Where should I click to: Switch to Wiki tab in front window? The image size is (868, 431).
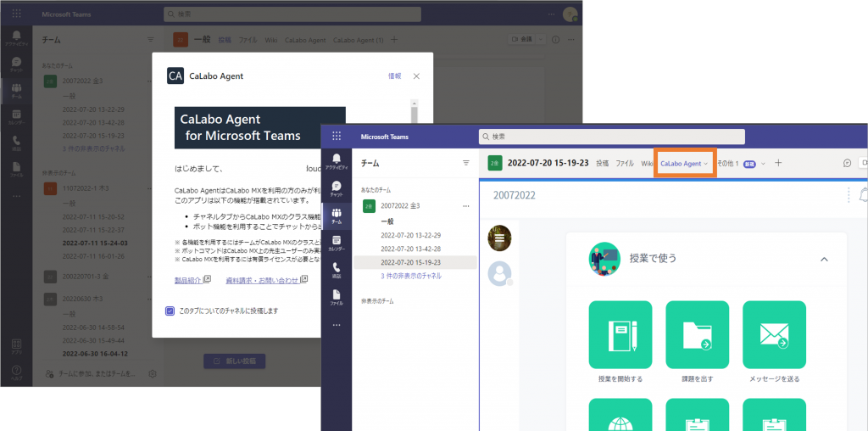click(x=647, y=164)
